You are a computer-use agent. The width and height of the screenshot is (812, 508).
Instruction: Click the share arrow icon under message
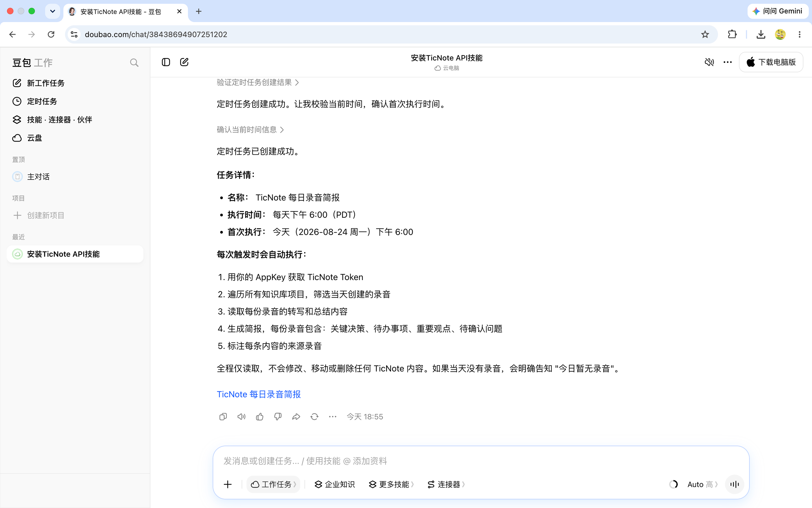296,417
